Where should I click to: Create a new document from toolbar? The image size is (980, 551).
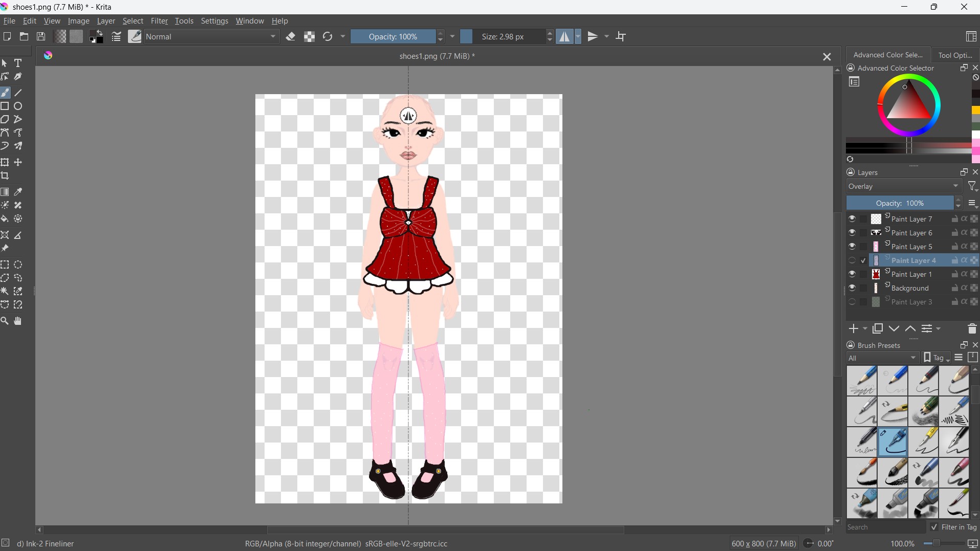tap(7, 36)
